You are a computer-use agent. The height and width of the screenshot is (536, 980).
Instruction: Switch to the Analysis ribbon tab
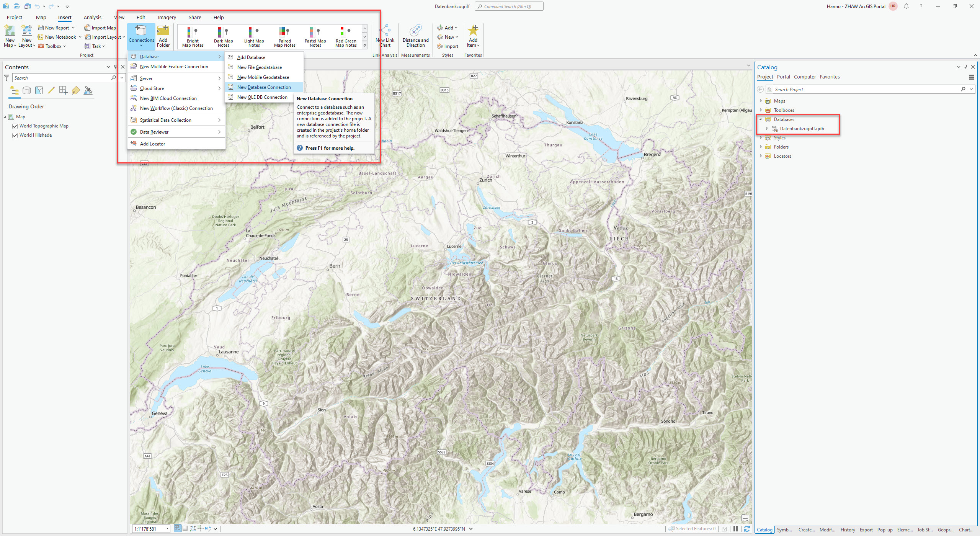[92, 17]
